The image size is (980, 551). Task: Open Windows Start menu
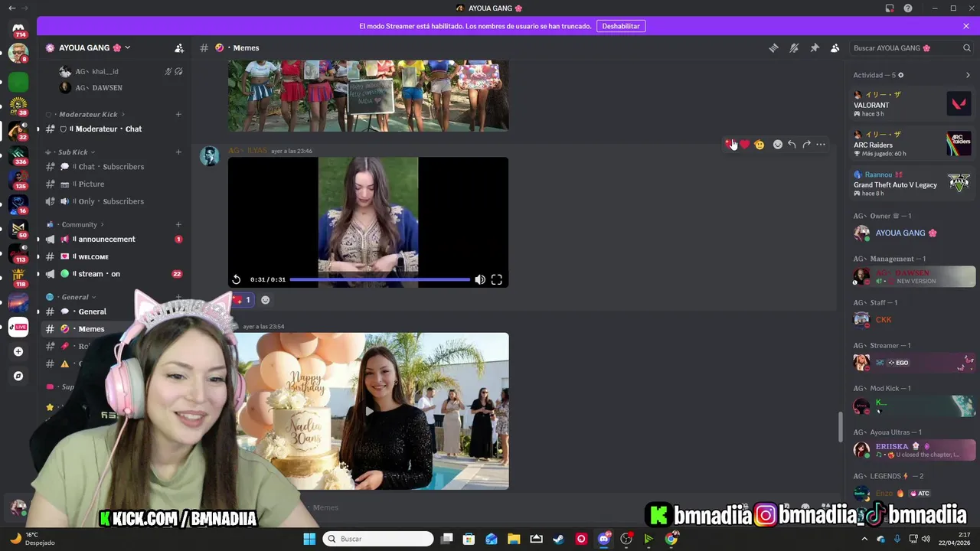[x=309, y=539]
